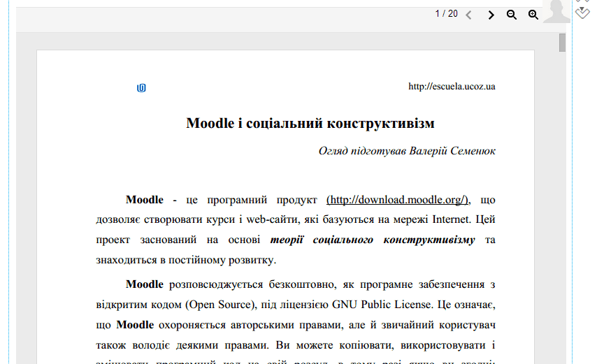Click the text '(Open Source)'
Image resolution: width=597 pixels, height=364 pixels.
[x=220, y=305]
